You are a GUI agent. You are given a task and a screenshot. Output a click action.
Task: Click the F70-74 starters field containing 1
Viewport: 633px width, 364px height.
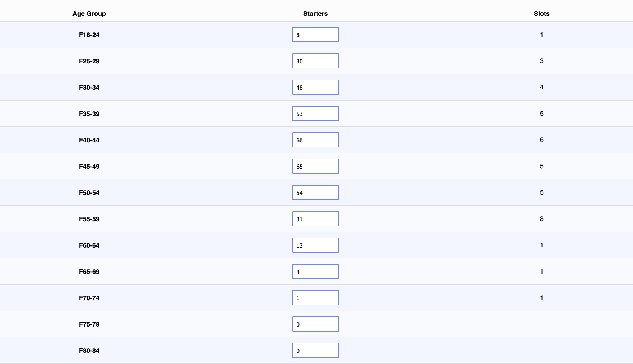click(315, 298)
